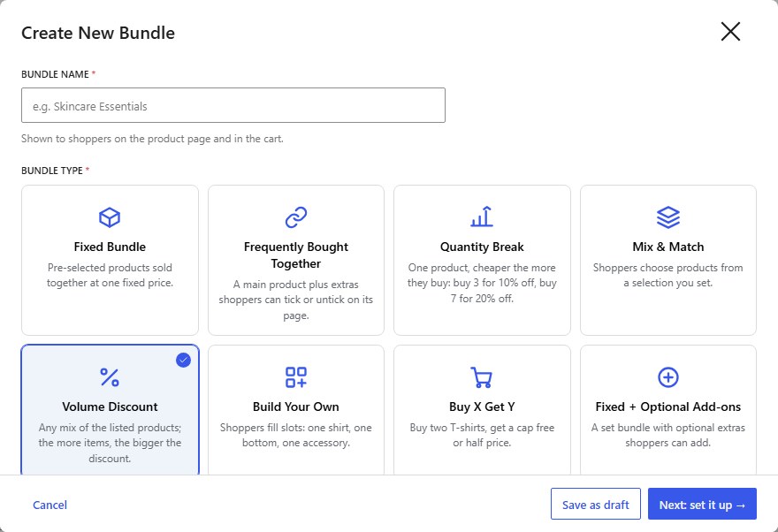Click the selected checkmark badge on Volume Discount
Image resolution: width=778 pixels, height=532 pixels.
click(183, 360)
